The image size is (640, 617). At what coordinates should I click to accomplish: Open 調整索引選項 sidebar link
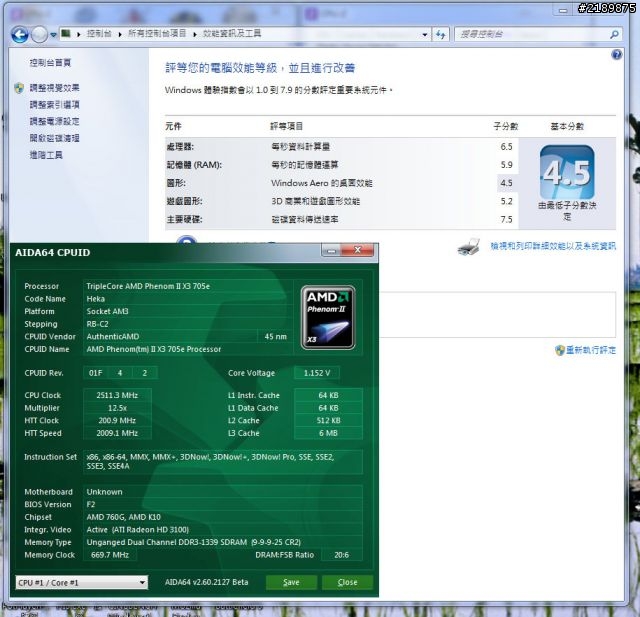(x=54, y=104)
